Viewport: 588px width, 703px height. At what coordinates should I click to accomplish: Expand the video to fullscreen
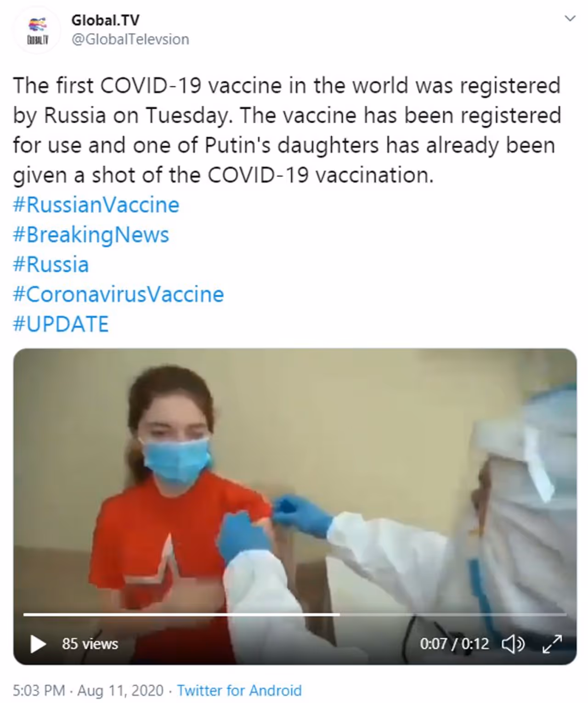pyautogui.click(x=552, y=644)
